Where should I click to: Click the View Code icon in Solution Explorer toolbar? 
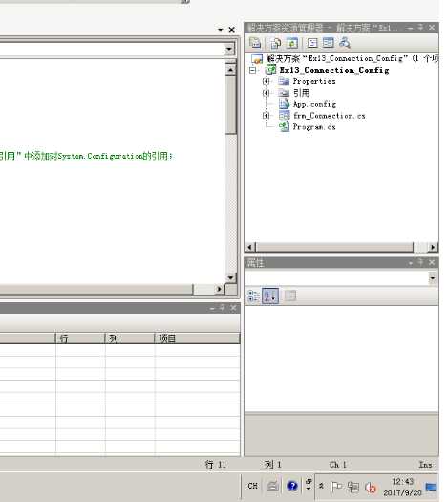click(312, 43)
